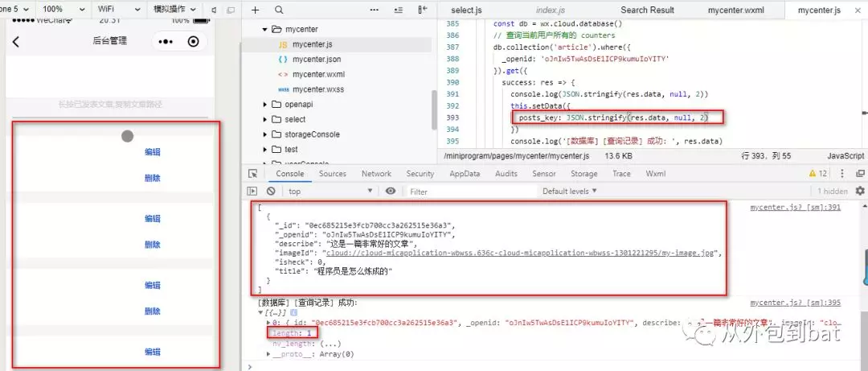
Task: Mute the simulator sound speaker icon
Action: click(x=215, y=10)
